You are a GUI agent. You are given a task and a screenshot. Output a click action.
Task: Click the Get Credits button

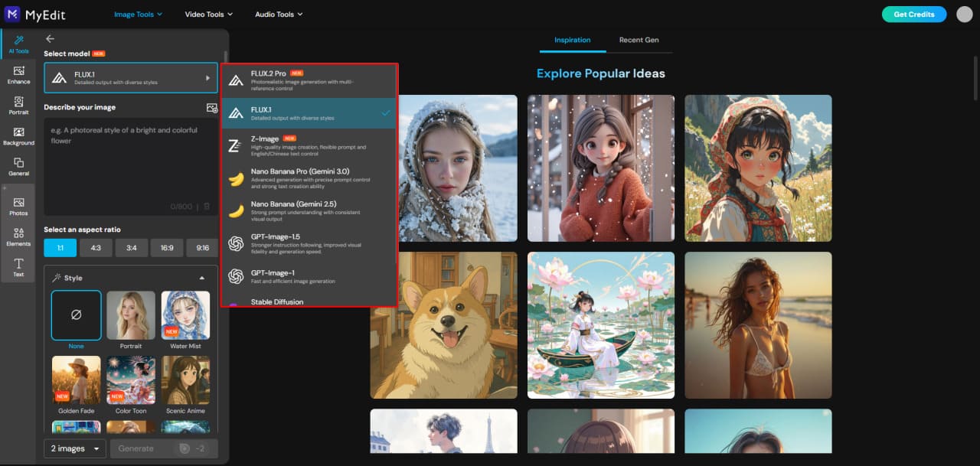[914, 15]
